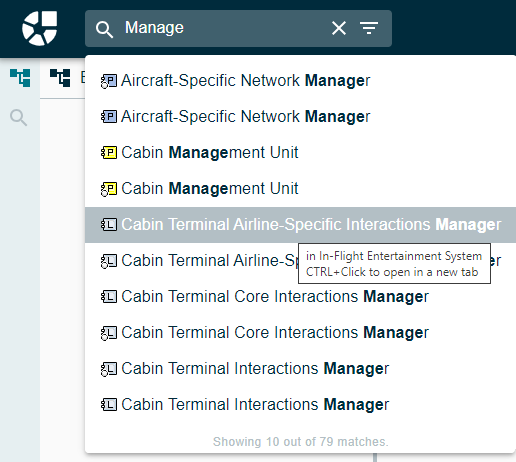Click icon of second Cabin Terminal Airline-Specific result
The width and height of the screenshot is (516, 462).
coord(109,261)
